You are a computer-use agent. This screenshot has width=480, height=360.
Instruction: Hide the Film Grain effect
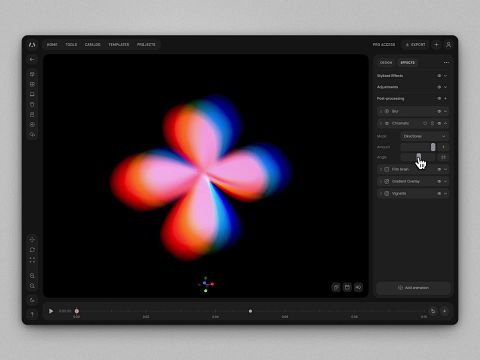(439, 169)
